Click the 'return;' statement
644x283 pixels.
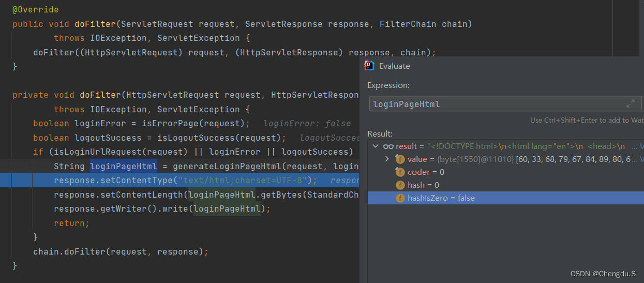pyautogui.click(x=72, y=223)
